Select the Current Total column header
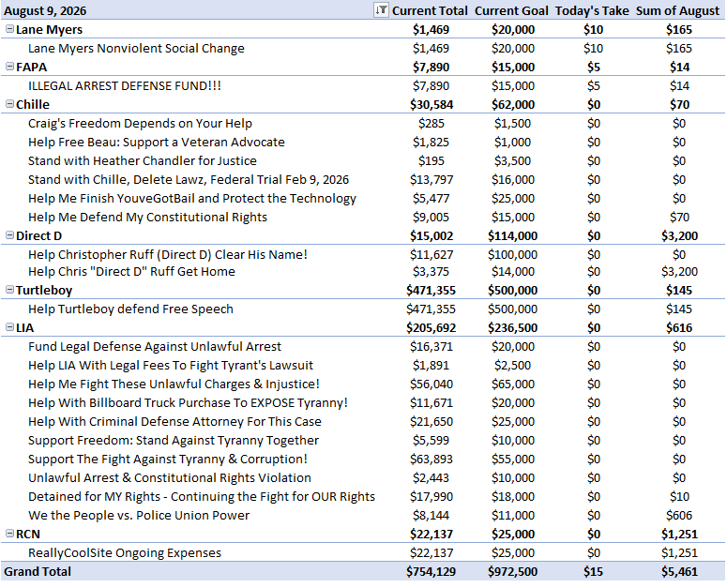The height and width of the screenshot is (588, 727). pyautogui.click(x=430, y=10)
